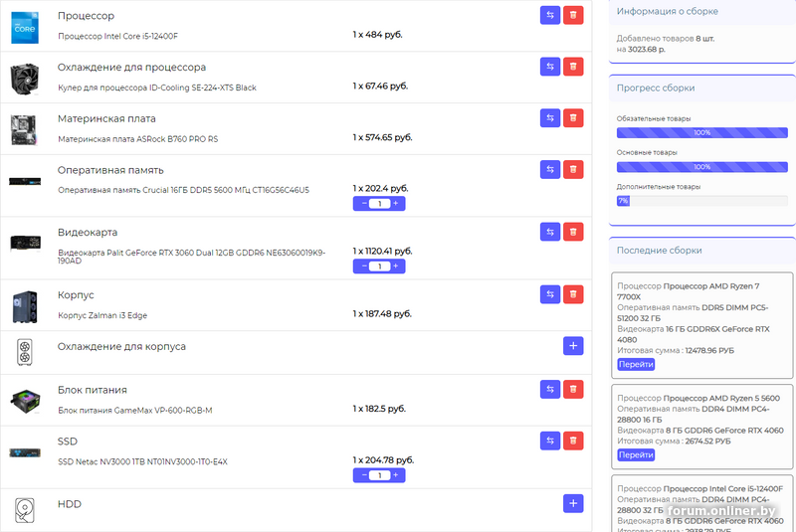
Task: Swap the Блок питания component
Action: pyautogui.click(x=550, y=389)
